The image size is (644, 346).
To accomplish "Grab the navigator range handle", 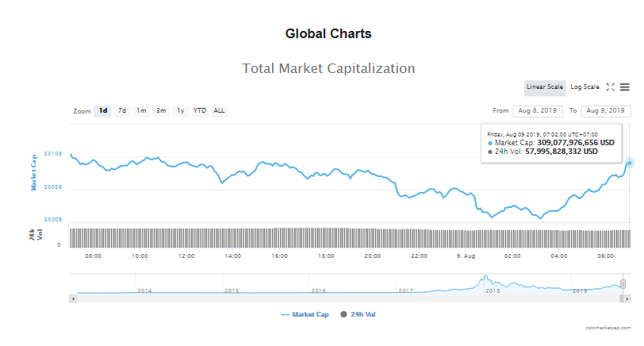I will [x=623, y=284].
